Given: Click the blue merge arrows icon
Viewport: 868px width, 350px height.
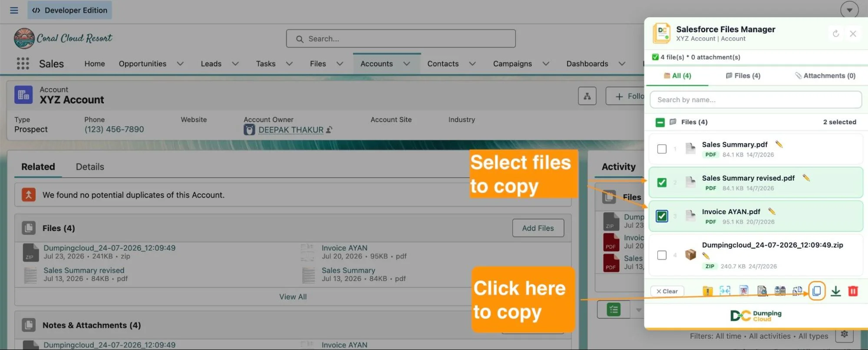Looking at the screenshot, I should (x=725, y=291).
